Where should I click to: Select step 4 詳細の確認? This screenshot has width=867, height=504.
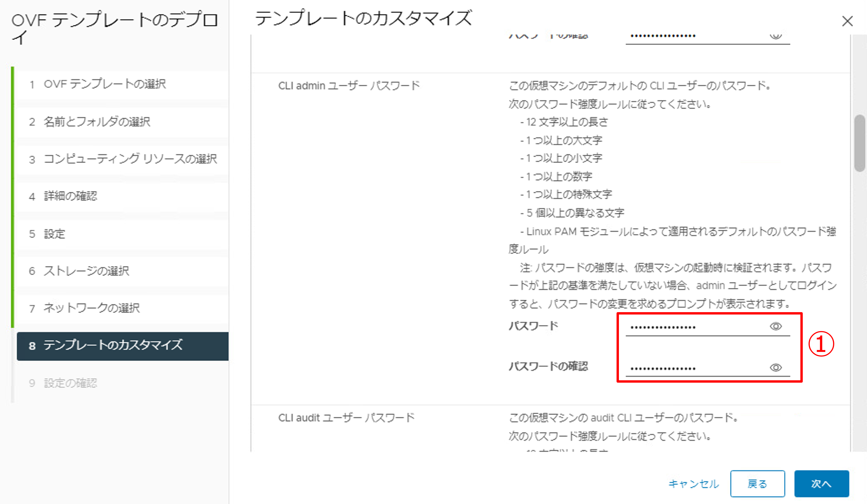pos(71,196)
